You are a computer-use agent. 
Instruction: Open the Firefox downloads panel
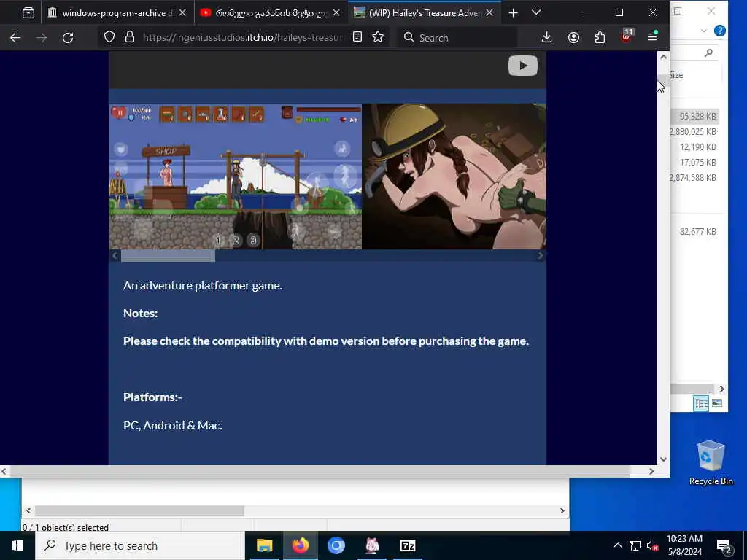pos(546,38)
